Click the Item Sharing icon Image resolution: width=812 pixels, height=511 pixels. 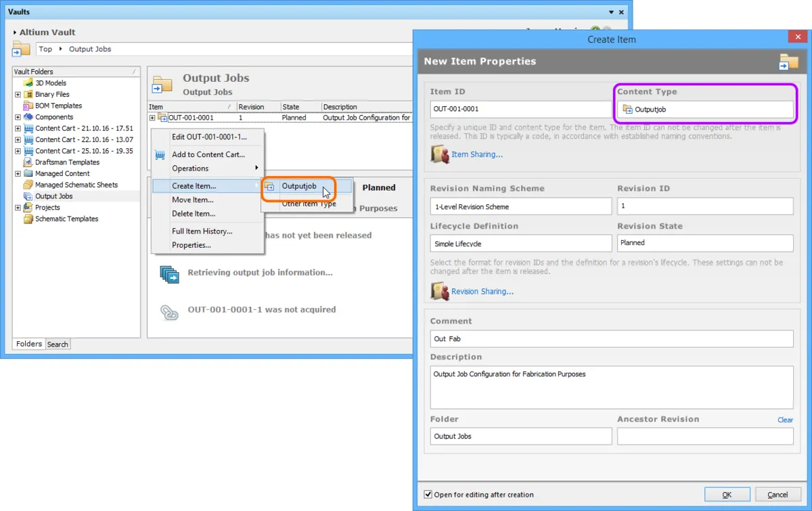(440, 154)
